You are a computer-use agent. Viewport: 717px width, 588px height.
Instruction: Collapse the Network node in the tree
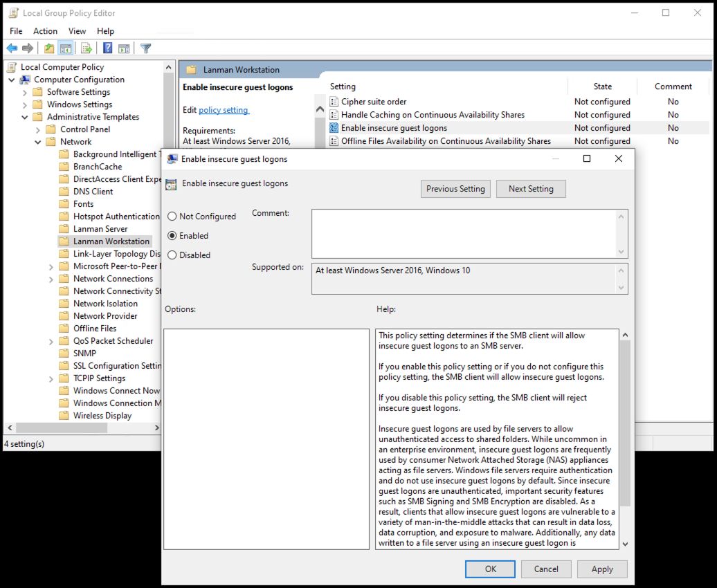pyautogui.click(x=38, y=142)
